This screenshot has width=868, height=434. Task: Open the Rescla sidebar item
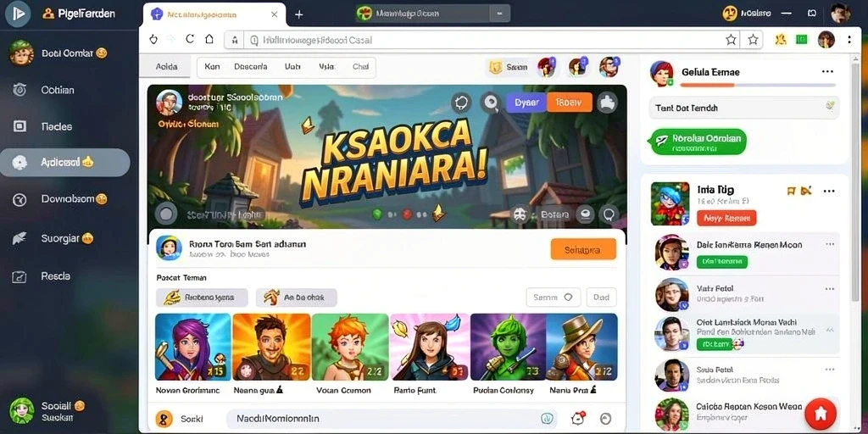pyautogui.click(x=42, y=275)
